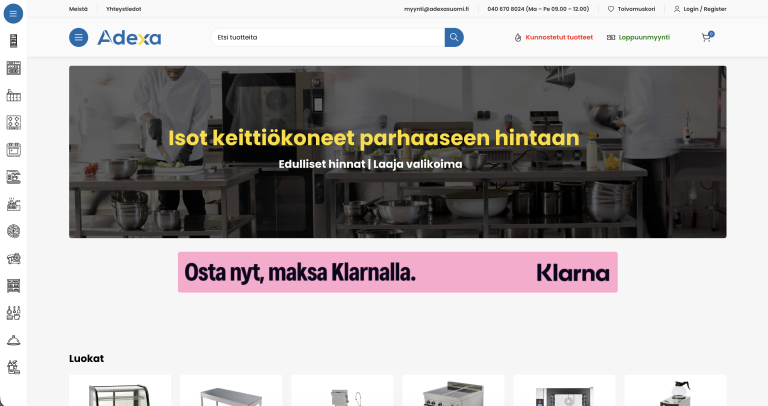Screen dimensions: 768x406
Task: Open the blue hamburger menu in the sidebar
Action: pyautogui.click(x=13, y=14)
